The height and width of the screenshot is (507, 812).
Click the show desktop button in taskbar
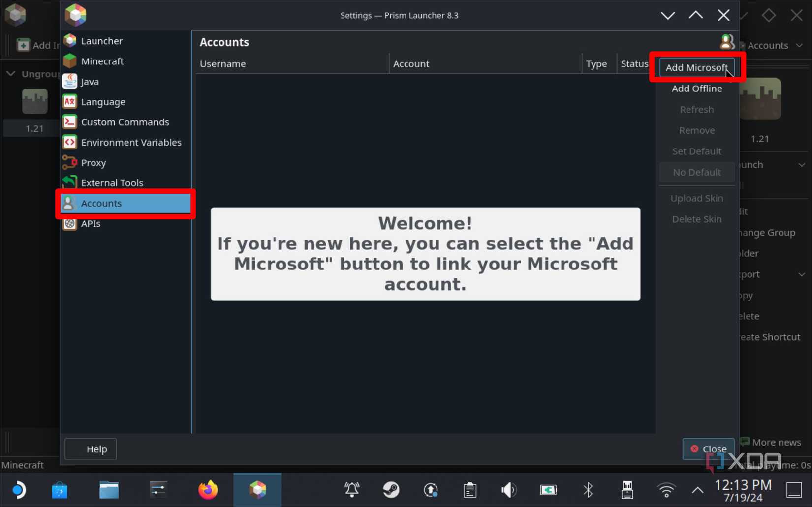(x=794, y=490)
